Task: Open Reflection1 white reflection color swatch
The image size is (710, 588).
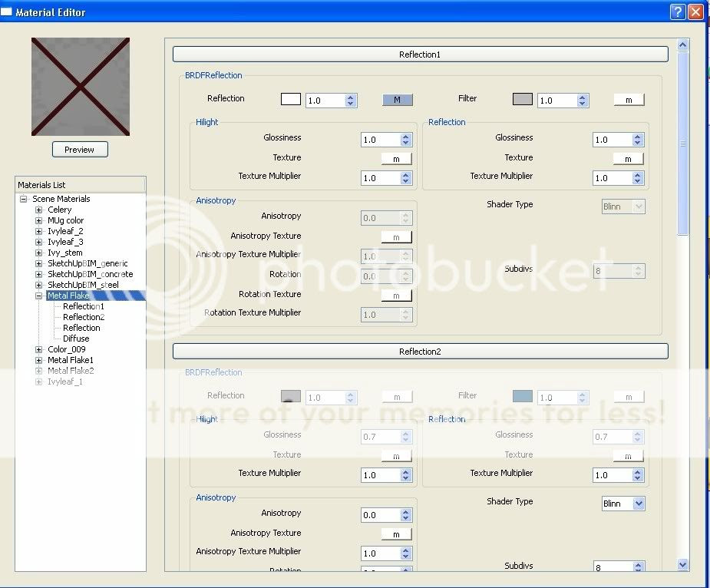Action: pyautogui.click(x=291, y=99)
